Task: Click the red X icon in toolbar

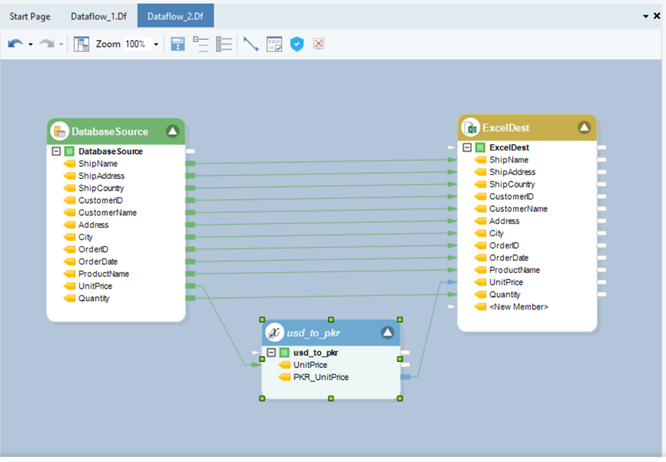Action: 319,45
